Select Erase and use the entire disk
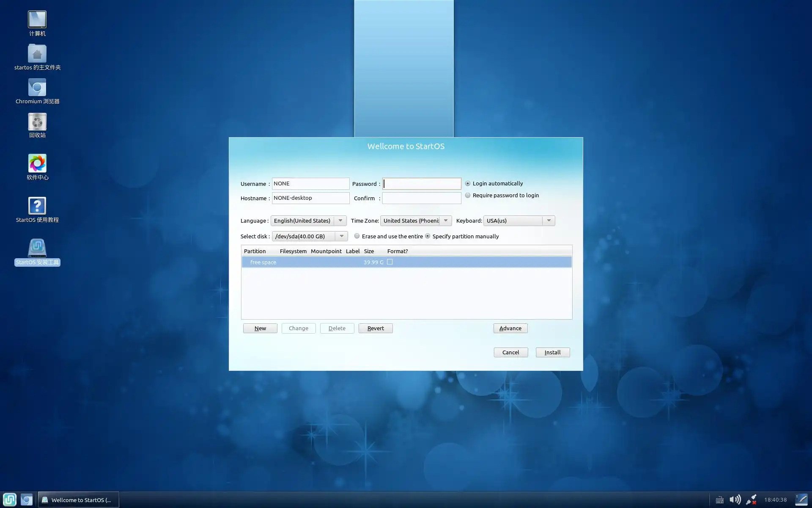The image size is (812, 508). pos(357,236)
